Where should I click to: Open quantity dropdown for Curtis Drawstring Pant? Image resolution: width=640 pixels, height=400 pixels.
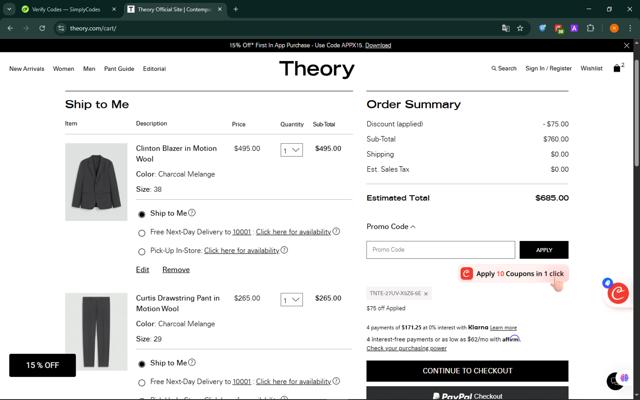291,300
